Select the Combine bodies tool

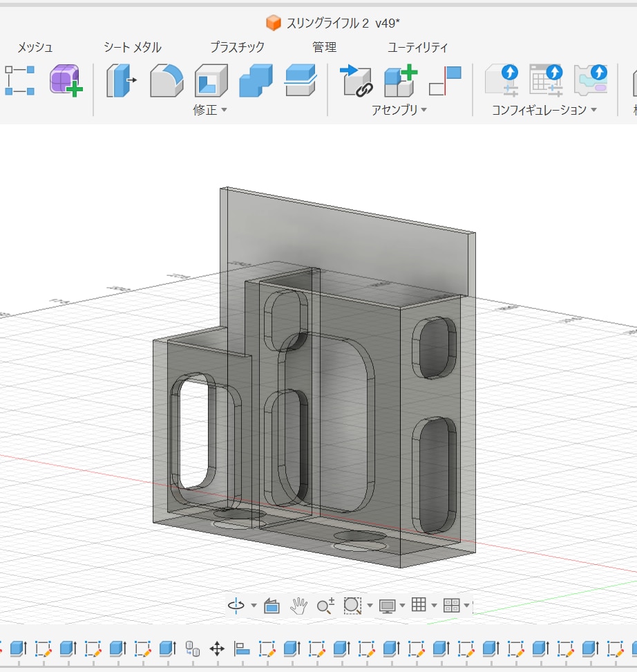(x=256, y=80)
